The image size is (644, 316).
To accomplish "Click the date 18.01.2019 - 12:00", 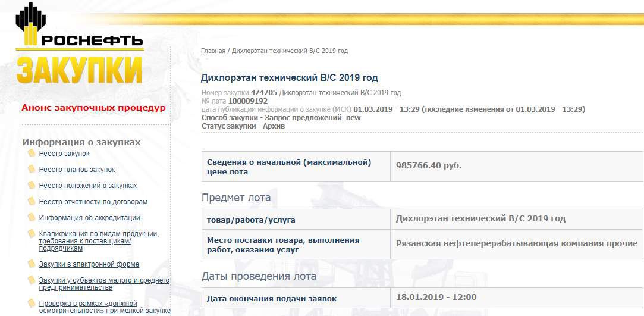I will coord(436,297).
